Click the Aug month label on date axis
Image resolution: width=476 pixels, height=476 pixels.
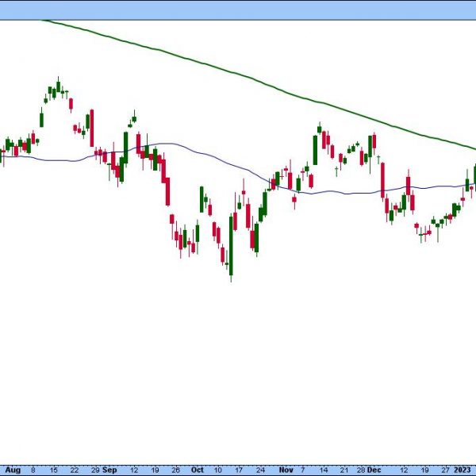click(13, 470)
